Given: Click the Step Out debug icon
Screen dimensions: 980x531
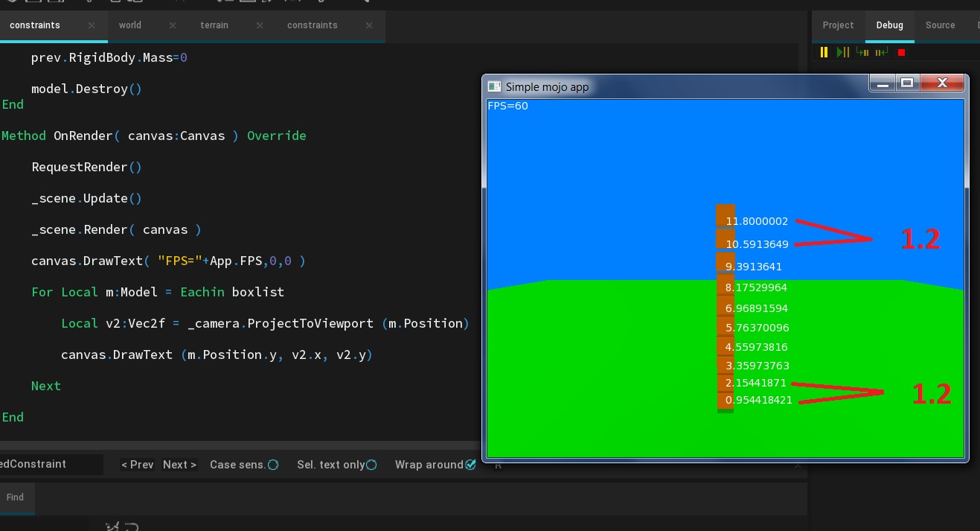Looking at the screenshot, I should pos(882,52).
